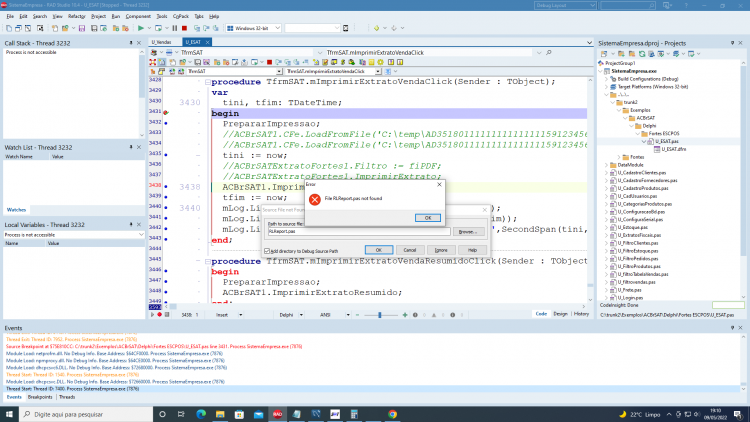
Task: Expand the DataModule tree node
Action: click(607, 165)
